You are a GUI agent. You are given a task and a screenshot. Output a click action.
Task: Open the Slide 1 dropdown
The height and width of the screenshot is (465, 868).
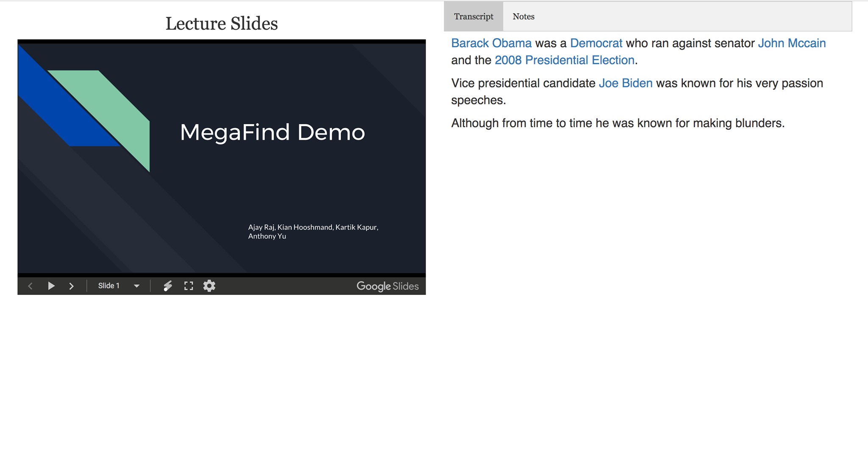pyautogui.click(x=119, y=286)
